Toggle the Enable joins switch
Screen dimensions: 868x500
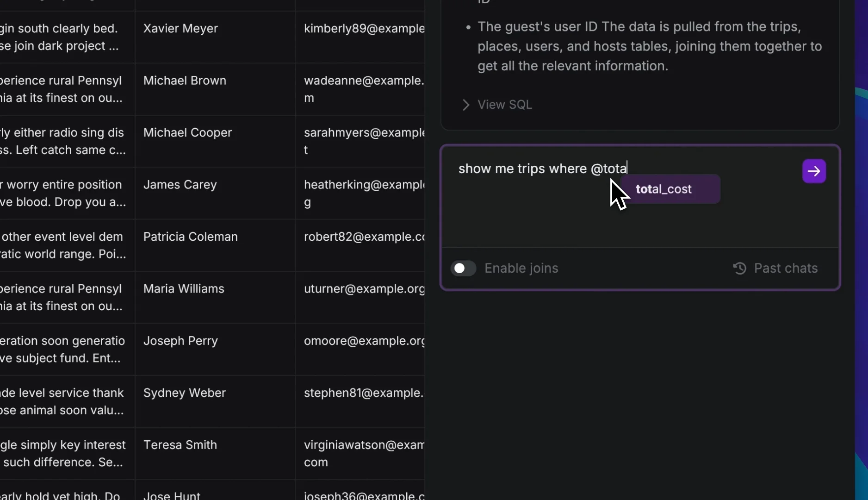click(x=463, y=268)
